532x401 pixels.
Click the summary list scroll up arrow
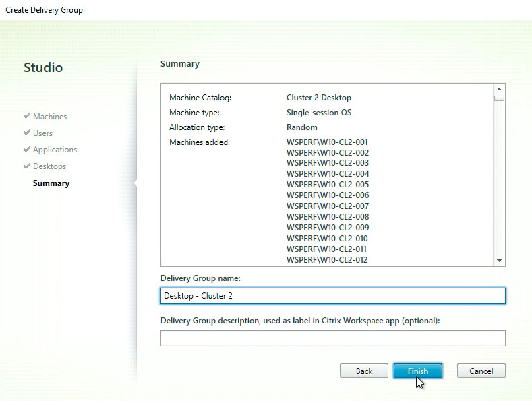[x=499, y=89]
